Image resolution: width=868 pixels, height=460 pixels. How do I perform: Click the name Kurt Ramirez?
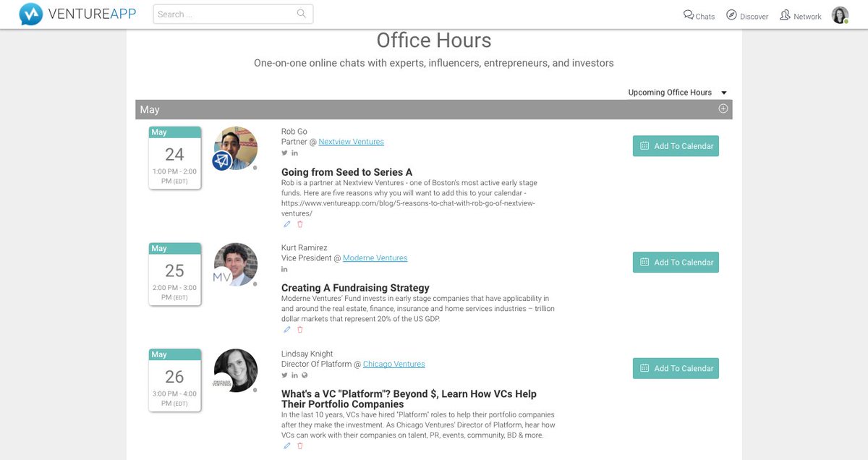305,248
